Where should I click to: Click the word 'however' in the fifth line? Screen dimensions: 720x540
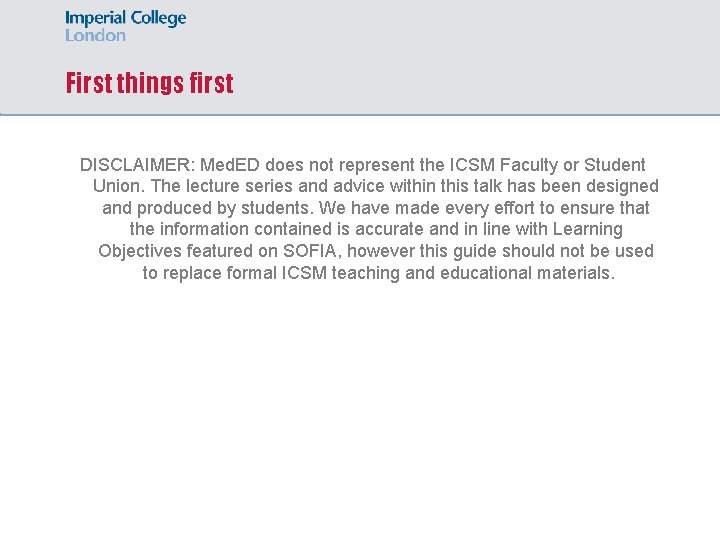pyautogui.click(x=379, y=251)
